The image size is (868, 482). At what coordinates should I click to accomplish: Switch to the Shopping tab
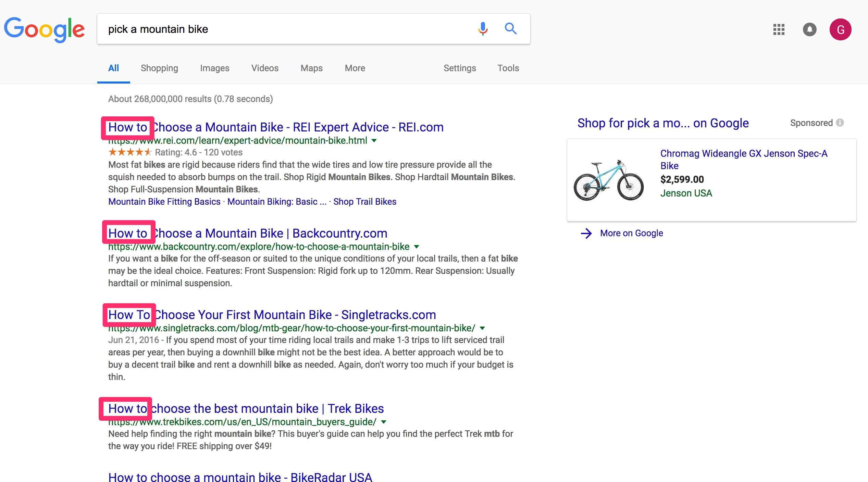point(159,68)
